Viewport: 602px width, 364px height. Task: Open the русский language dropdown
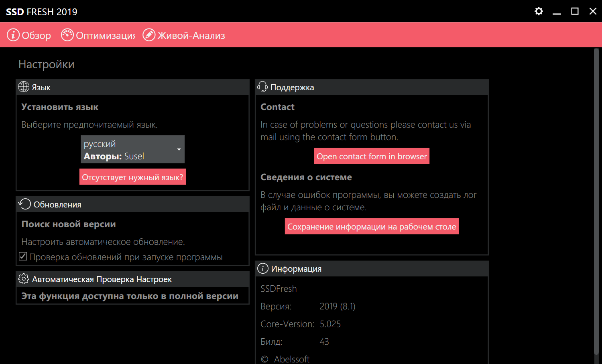pos(132,149)
